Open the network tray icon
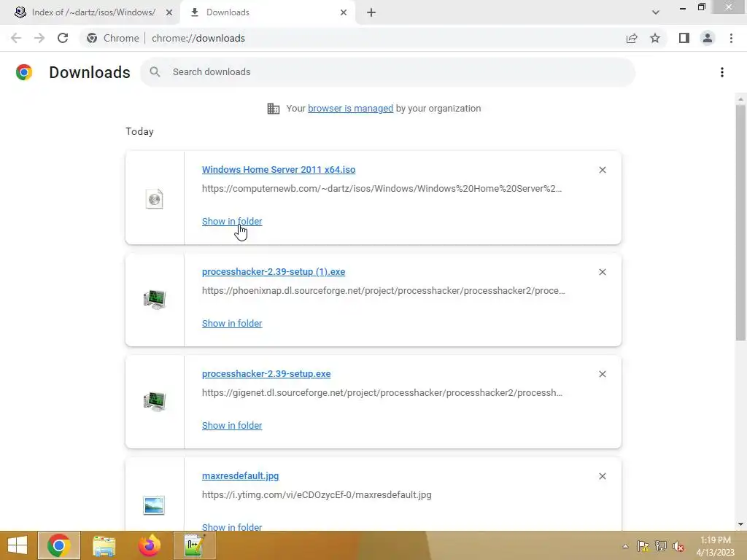Screen dimensions: 747x560 click(x=661, y=546)
